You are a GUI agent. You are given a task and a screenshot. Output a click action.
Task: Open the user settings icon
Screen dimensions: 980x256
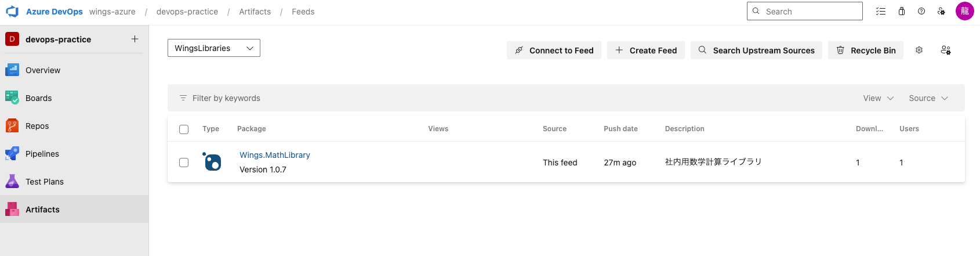pos(941,12)
